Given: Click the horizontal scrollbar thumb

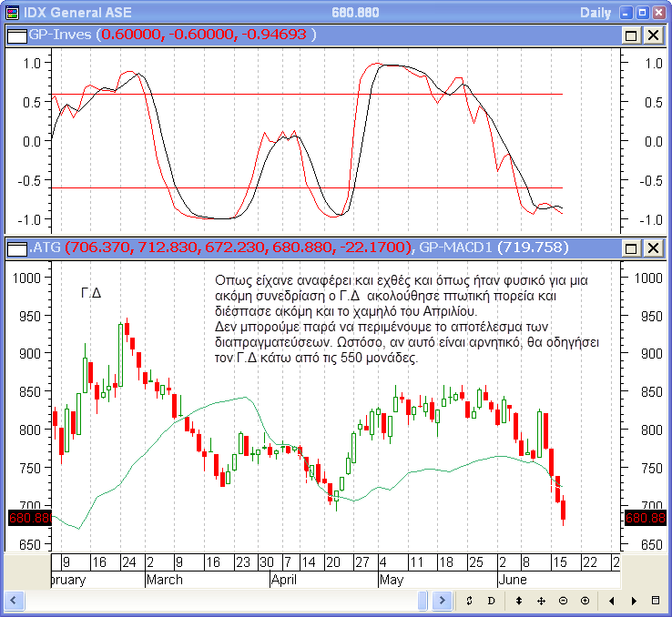Looking at the screenshot, I should coord(423,601).
